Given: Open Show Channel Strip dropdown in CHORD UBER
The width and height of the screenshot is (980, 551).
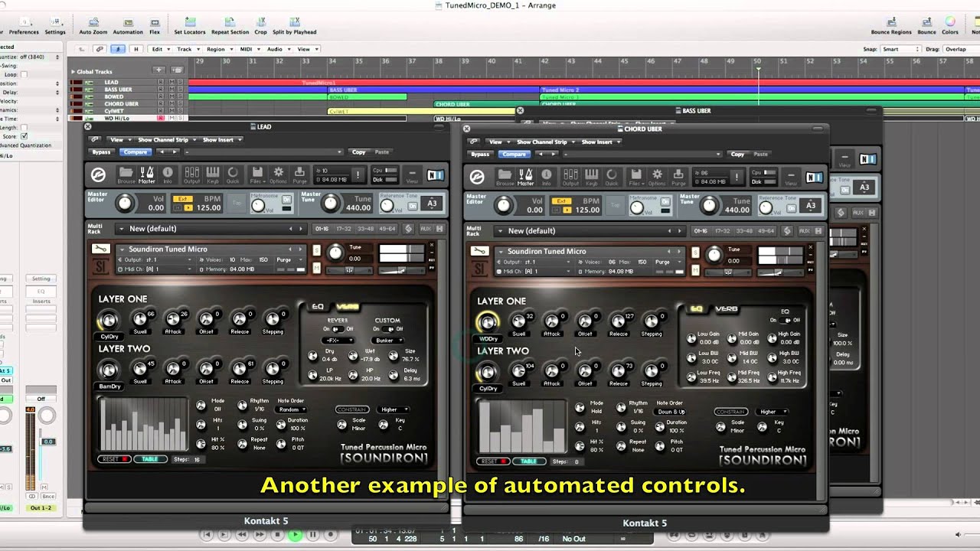Looking at the screenshot, I should [x=544, y=142].
